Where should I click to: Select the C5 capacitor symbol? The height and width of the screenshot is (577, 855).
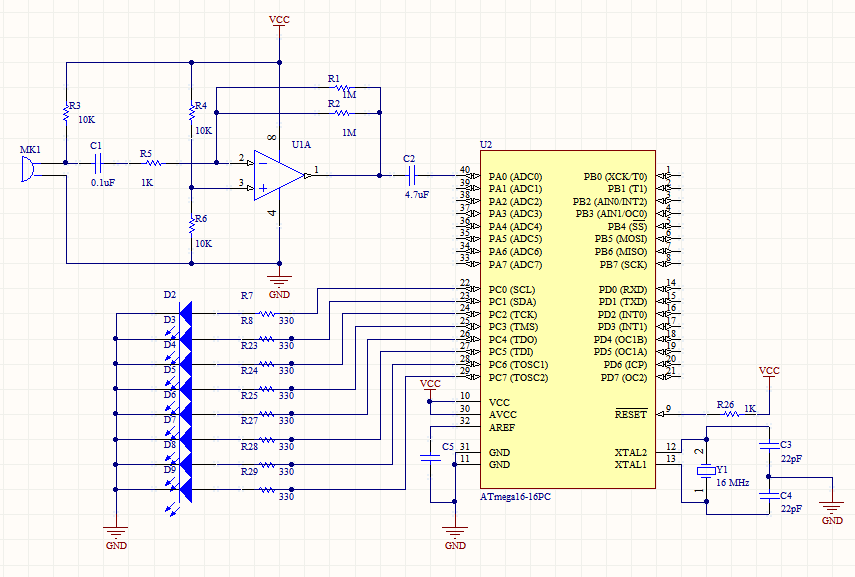430,458
